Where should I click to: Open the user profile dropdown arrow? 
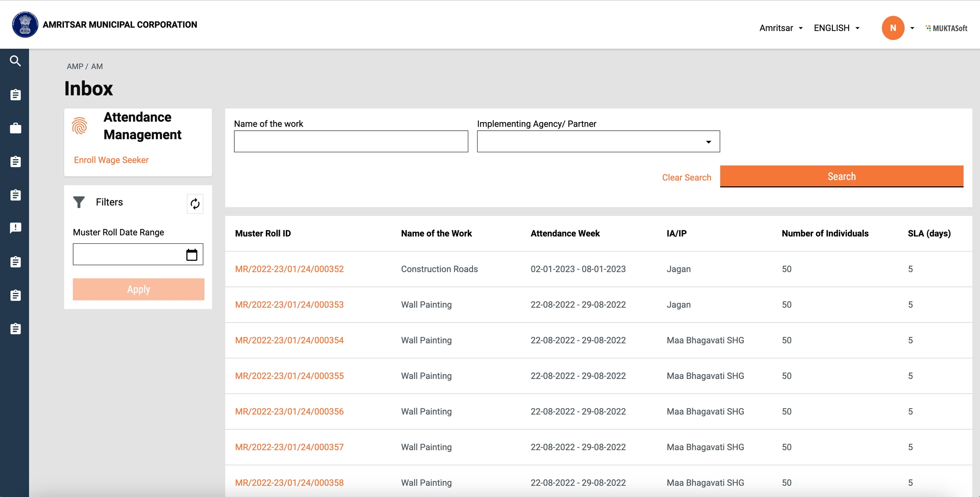point(912,28)
